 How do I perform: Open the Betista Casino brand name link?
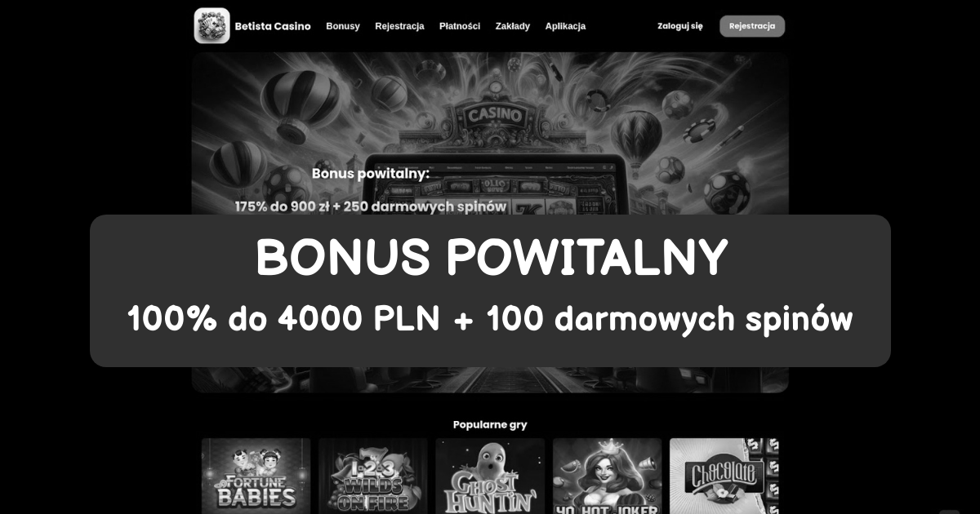273,26
